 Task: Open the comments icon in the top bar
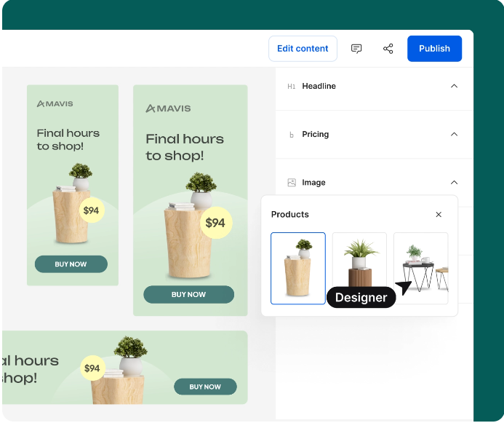pos(356,49)
